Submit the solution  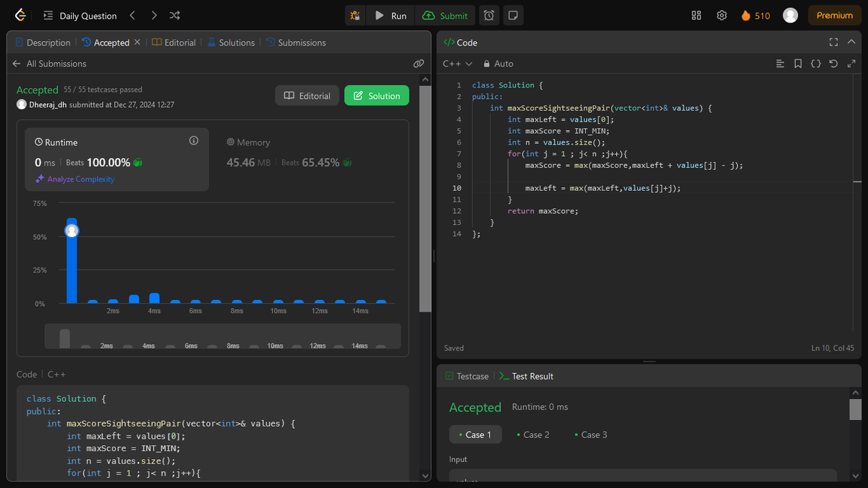point(445,15)
